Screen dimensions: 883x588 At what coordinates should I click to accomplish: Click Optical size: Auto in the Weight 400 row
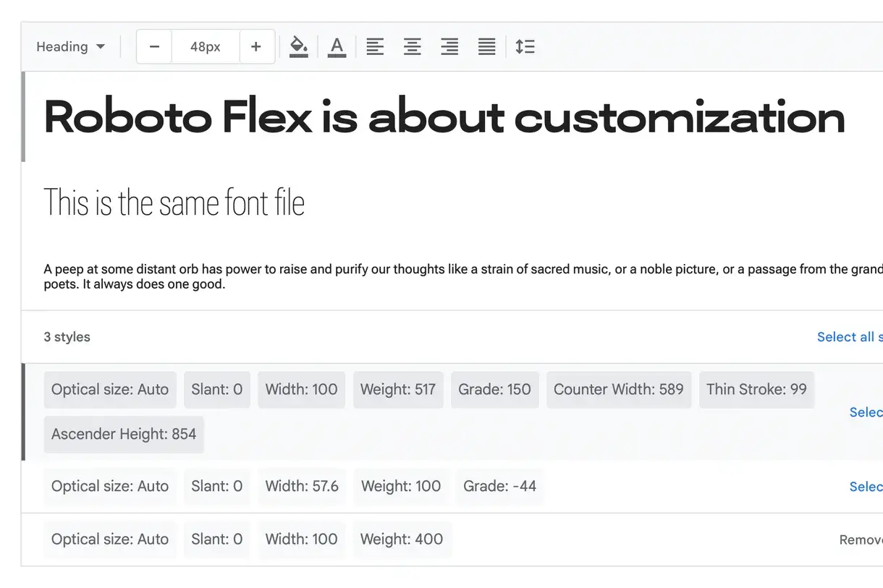pyautogui.click(x=110, y=540)
